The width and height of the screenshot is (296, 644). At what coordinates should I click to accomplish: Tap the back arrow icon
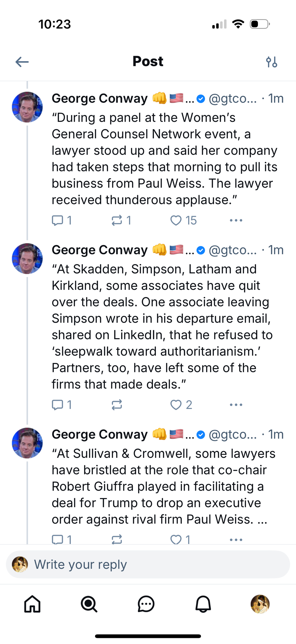[22, 62]
